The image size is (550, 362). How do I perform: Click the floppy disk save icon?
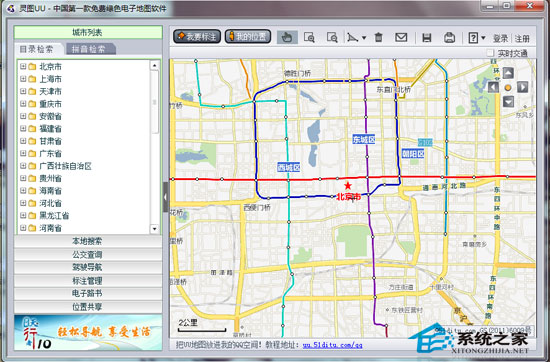pyautogui.click(x=427, y=38)
